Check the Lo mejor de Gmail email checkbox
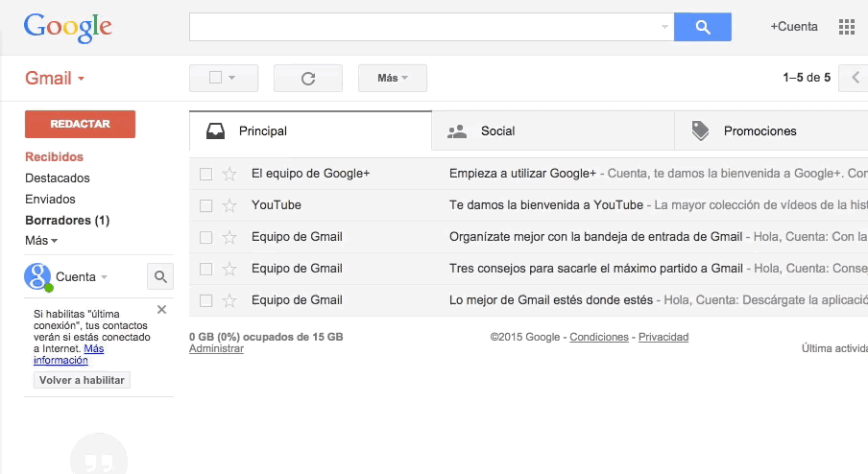Image resolution: width=868 pixels, height=474 pixels. [x=205, y=301]
